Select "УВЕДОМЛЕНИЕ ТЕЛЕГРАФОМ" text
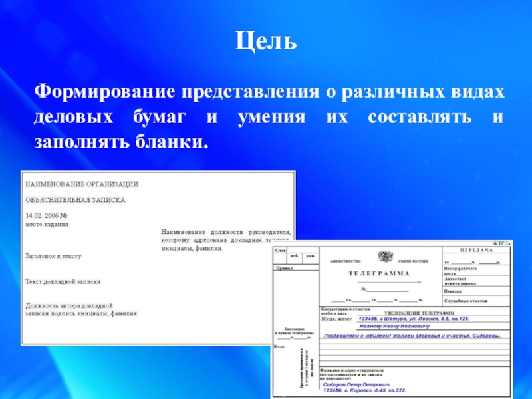The width and height of the screenshot is (532, 399). coord(420,313)
